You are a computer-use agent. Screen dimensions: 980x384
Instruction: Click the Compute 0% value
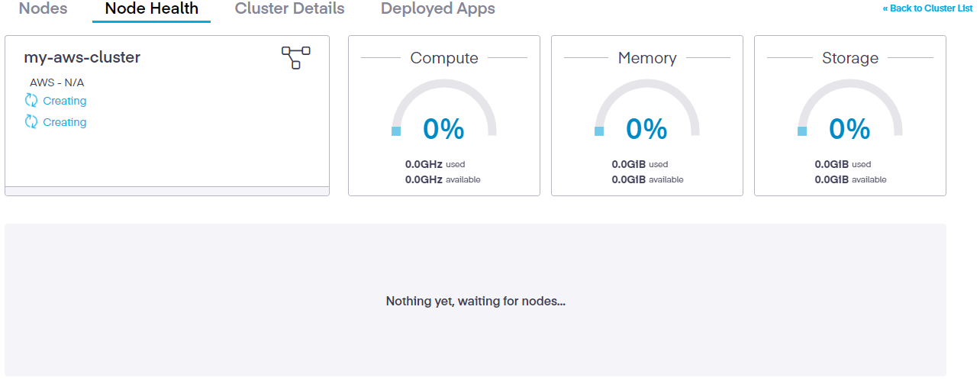(443, 129)
